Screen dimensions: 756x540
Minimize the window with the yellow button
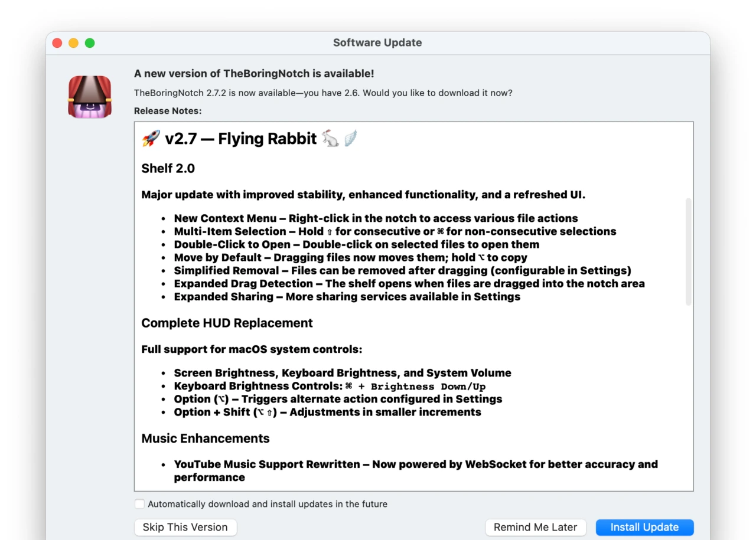(73, 43)
